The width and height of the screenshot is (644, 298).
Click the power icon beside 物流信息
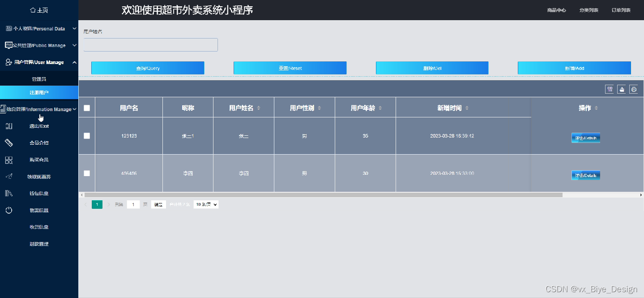pos(9,210)
